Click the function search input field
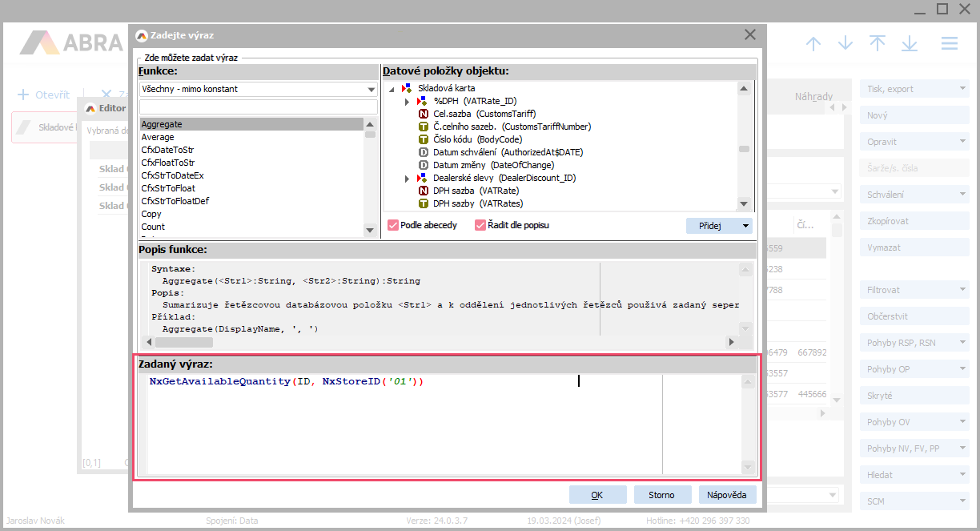Image resolution: width=980 pixels, height=531 pixels. (x=258, y=107)
